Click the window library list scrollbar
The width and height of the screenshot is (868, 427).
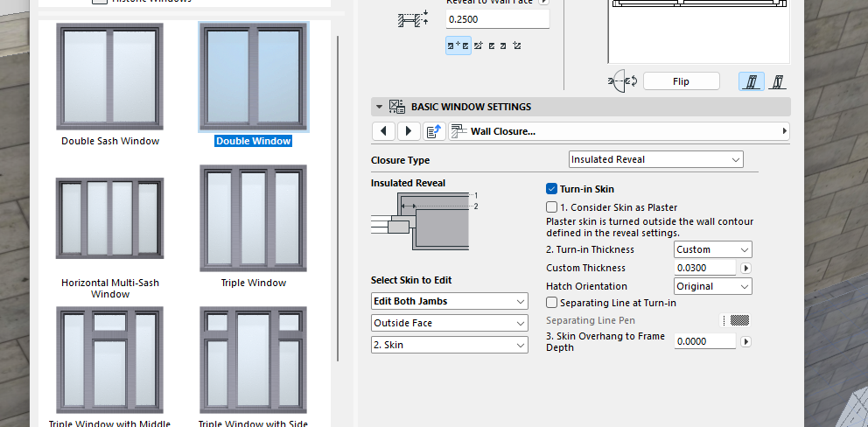338,199
